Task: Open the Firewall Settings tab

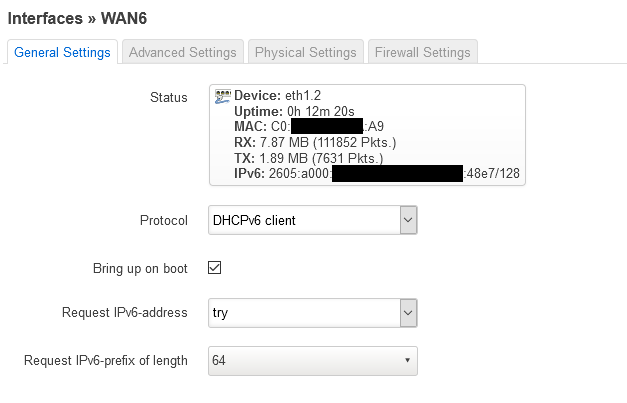Action: pos(423,52)
